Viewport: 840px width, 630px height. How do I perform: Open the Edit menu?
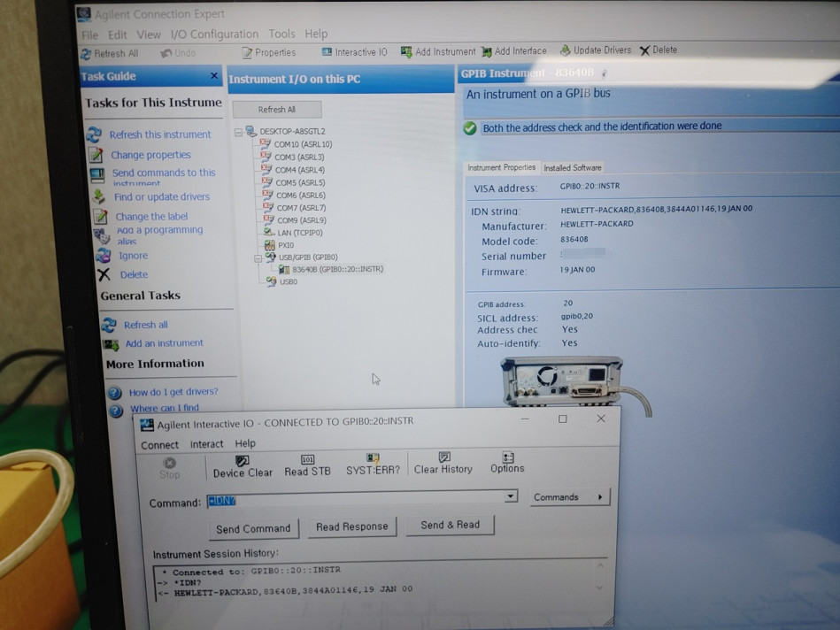118,35
